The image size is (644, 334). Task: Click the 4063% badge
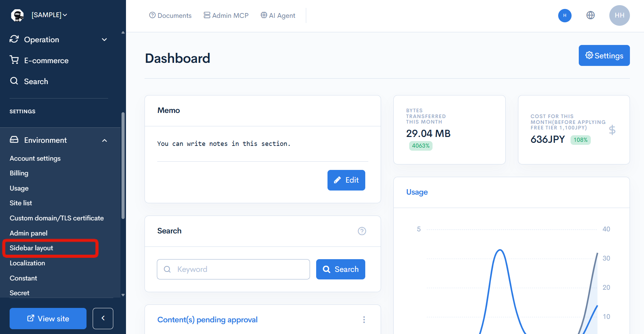421,146
